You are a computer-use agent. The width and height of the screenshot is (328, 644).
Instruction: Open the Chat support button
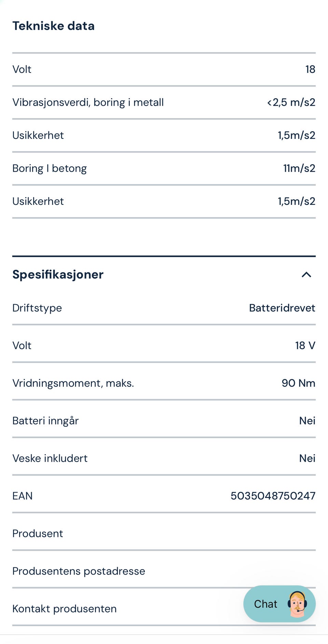(x=266, y=604)
